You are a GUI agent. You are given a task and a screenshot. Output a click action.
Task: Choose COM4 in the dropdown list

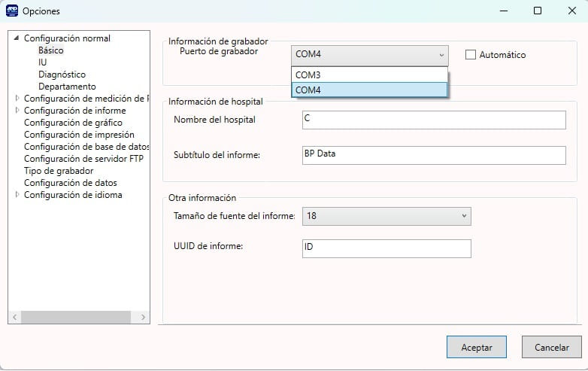(x=369, y=90)
